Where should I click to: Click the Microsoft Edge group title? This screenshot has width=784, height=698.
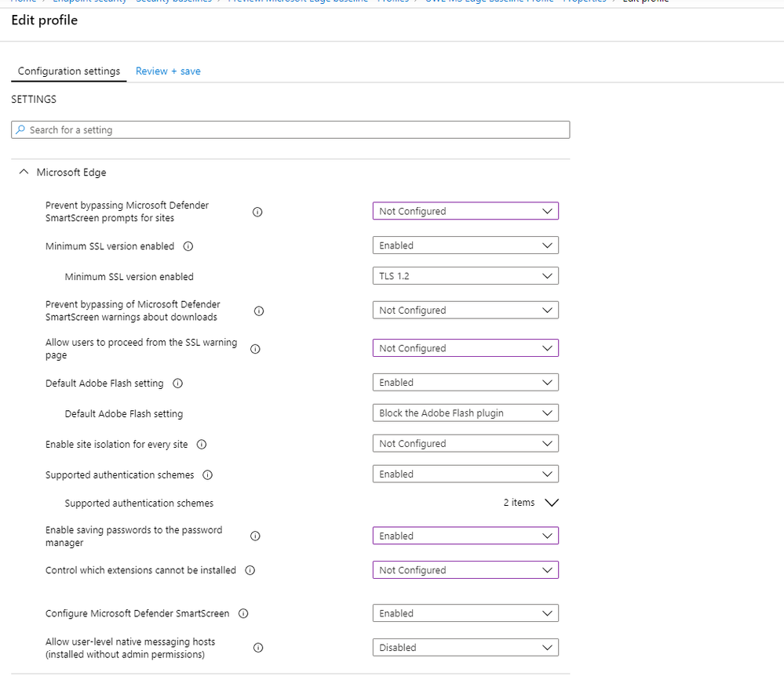71,173
